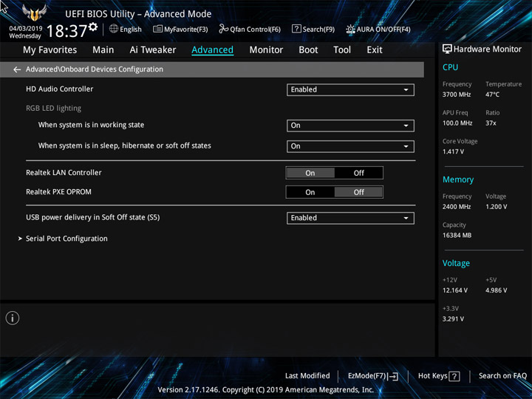532x399 pixels.
Task: Open the Hot Keys list
Action: 439,376
